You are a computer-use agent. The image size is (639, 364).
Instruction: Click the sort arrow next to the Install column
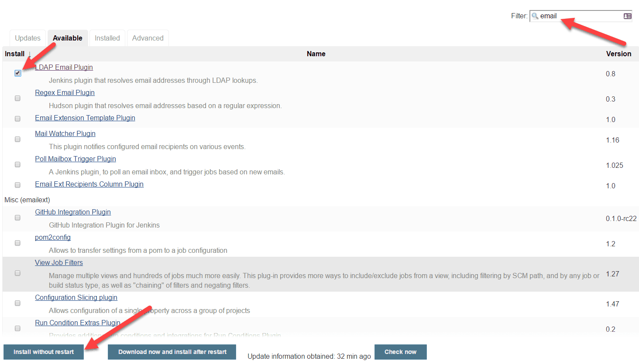click(x=29, y=54)
